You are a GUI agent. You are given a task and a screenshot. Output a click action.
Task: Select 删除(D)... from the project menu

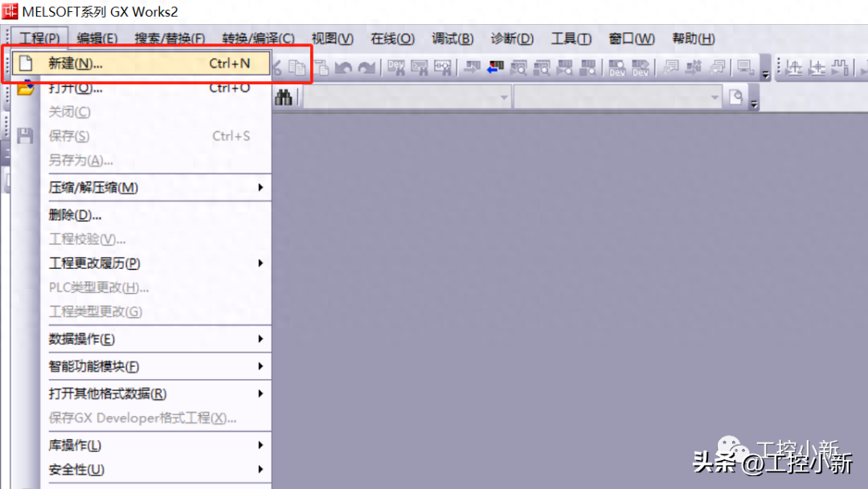coord(75,215)
